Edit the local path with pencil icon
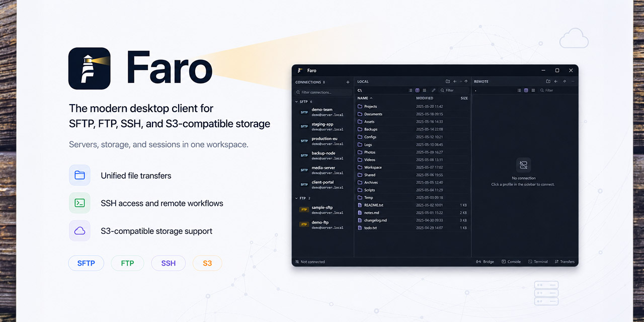The height and width of the screenshot is (322, 644). (434, 90)
